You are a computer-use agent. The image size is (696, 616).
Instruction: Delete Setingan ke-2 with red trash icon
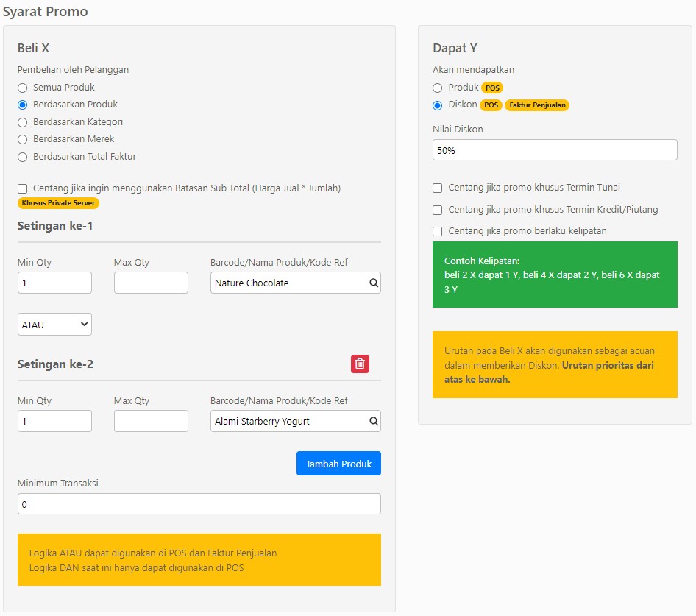[x=360, y=364]
